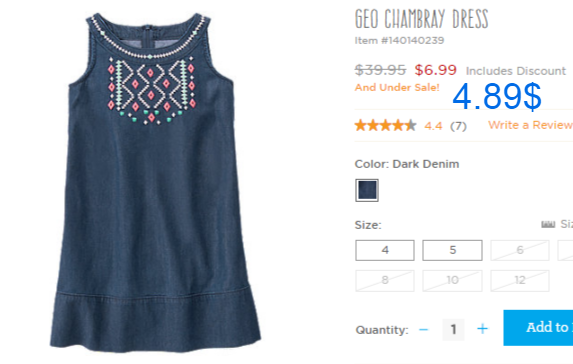View the 7 reviews count
Viewport: 573px width, 364px height.
pos(458,126)
